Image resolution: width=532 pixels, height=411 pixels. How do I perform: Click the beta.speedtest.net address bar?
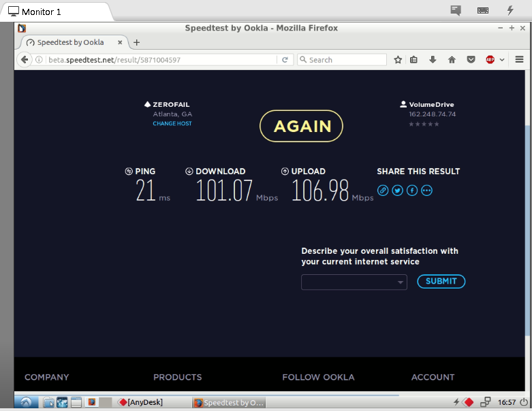161,60
